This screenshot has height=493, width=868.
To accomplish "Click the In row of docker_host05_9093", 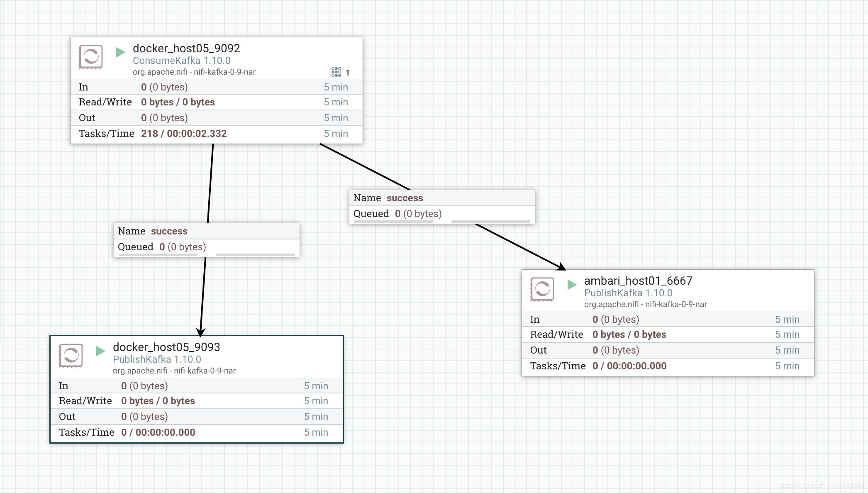I will (x=197, y=386).
